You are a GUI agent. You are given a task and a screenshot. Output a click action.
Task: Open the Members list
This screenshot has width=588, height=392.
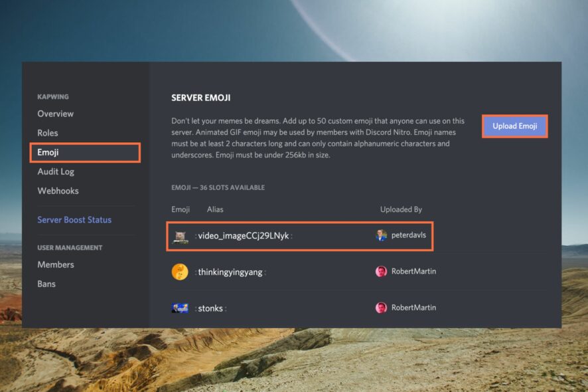56,264
